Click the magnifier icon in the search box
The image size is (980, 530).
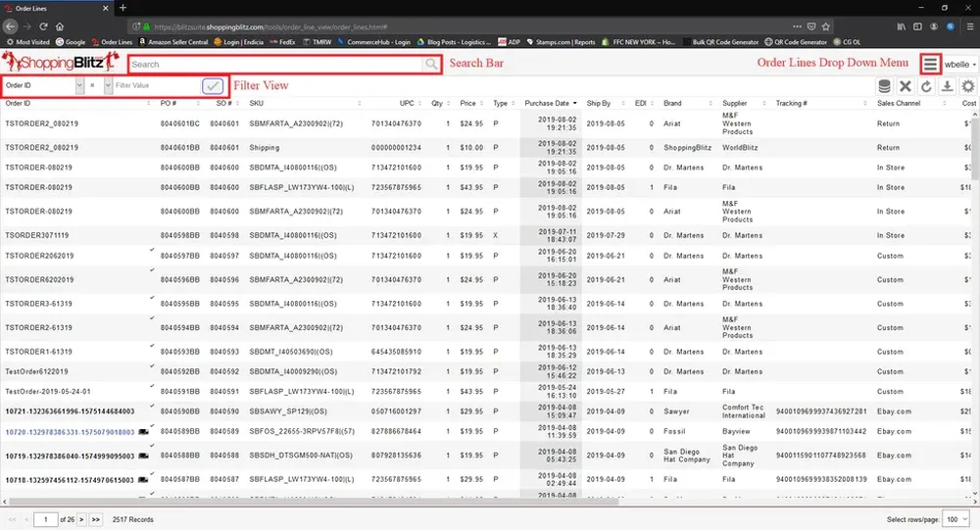(x=431, y=65)
